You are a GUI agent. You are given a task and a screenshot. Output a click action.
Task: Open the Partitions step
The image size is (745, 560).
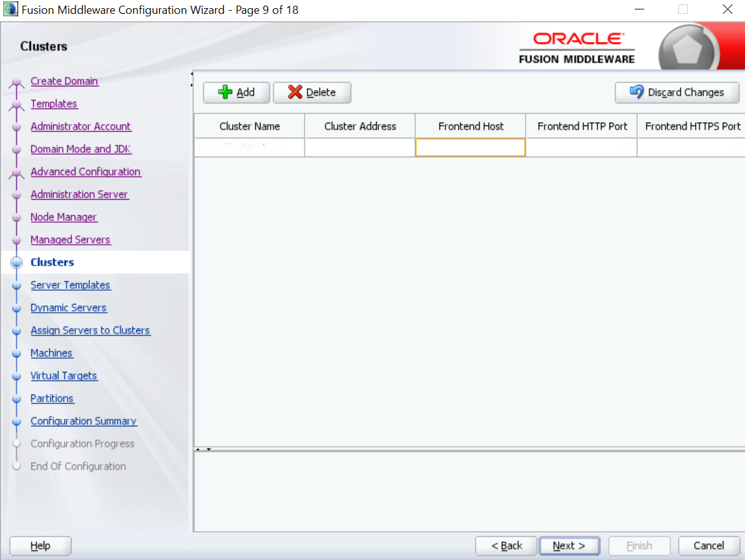point(52,399)
